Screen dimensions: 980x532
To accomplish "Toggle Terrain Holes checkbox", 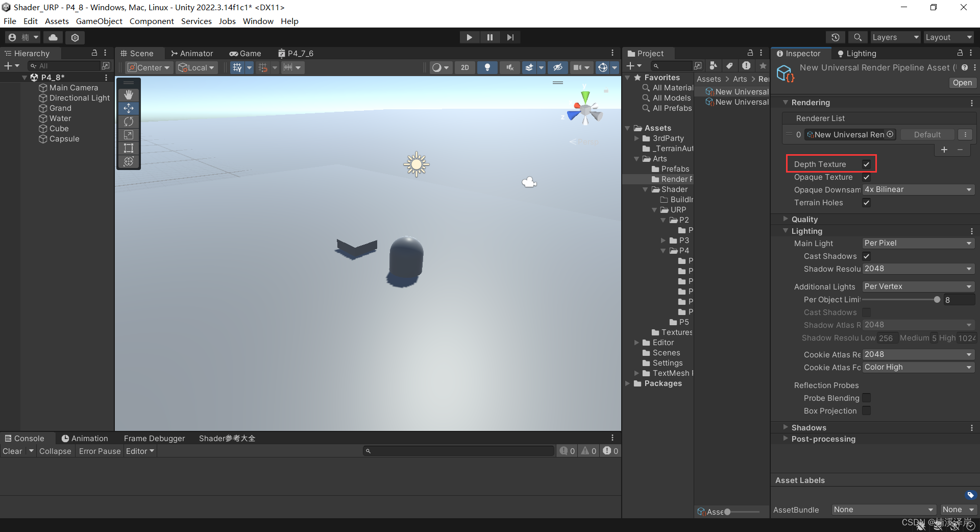I will (x=866, y=203).
